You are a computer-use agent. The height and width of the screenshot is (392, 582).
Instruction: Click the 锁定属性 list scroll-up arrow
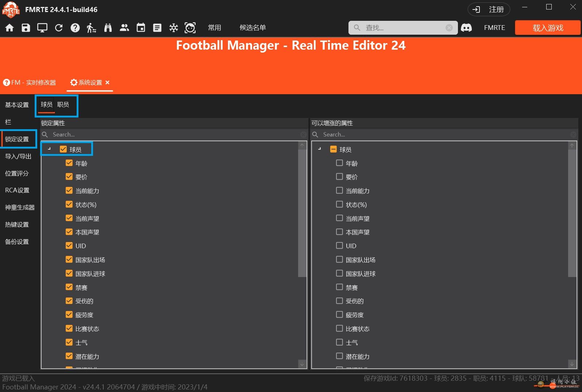(302, 145)
